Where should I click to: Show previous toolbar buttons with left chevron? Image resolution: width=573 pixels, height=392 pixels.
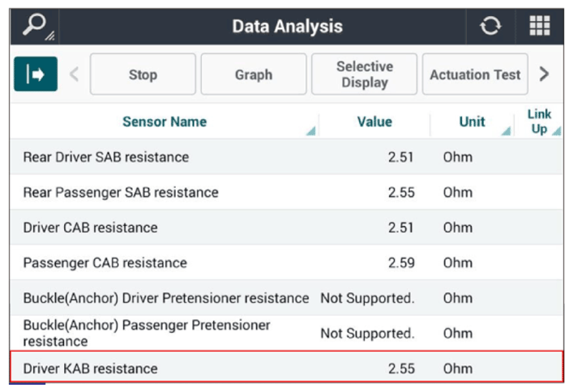(x=75, y=75)
